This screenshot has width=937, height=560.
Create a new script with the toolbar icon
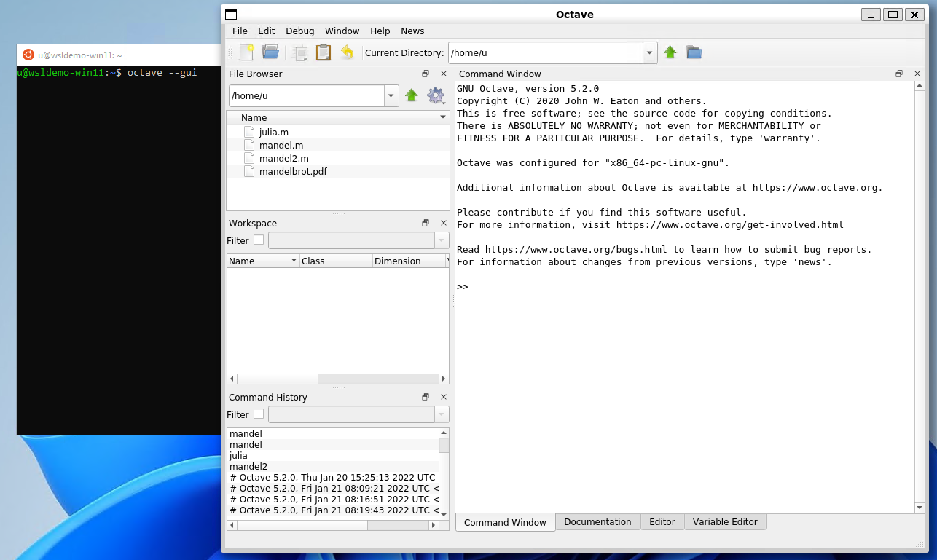point(246,52)
